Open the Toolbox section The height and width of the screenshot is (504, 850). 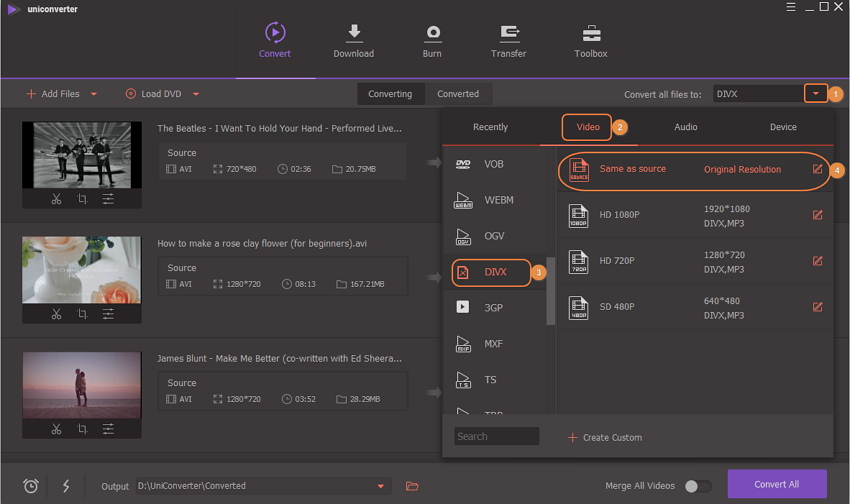click(x=591, y=41)
